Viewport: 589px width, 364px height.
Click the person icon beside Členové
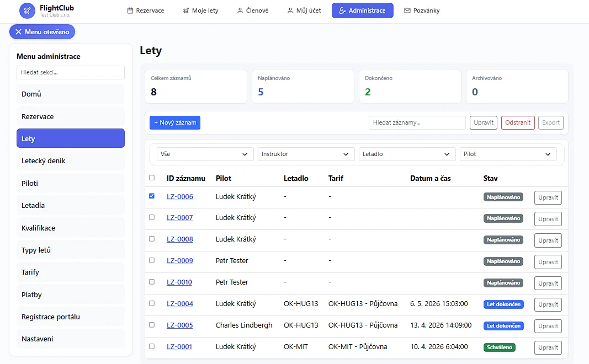(x=240, y=10)
